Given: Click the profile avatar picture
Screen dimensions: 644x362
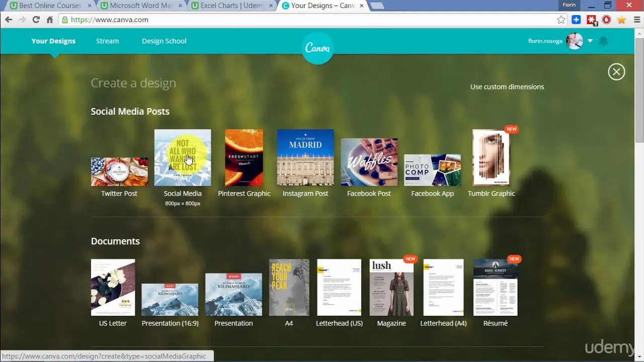Looking at the screenshot, I should [x=575, y=41].
